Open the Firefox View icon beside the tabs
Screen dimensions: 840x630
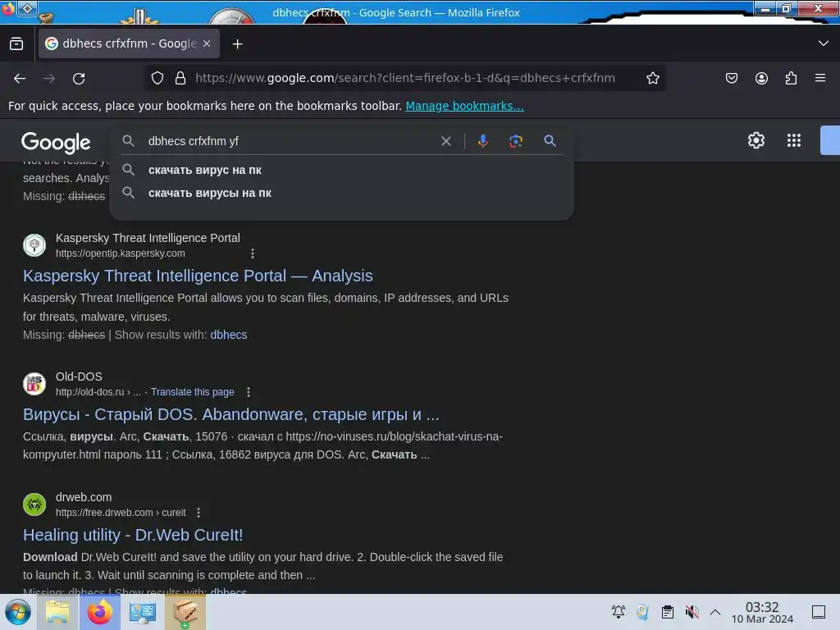tap(16, 43)
